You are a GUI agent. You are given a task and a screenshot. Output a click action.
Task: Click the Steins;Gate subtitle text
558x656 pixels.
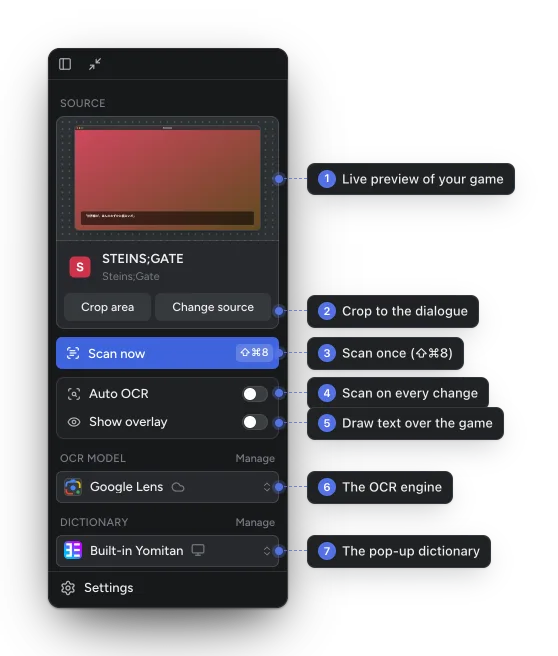point(131,276)
